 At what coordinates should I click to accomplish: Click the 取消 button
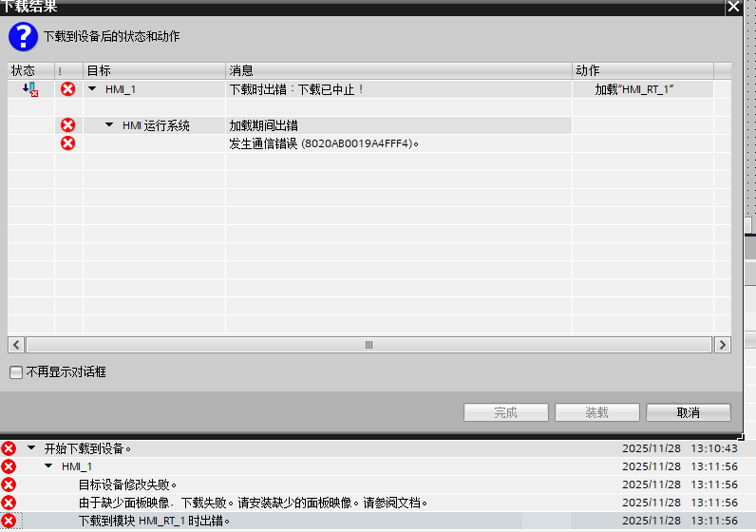[x=688, y=412]
